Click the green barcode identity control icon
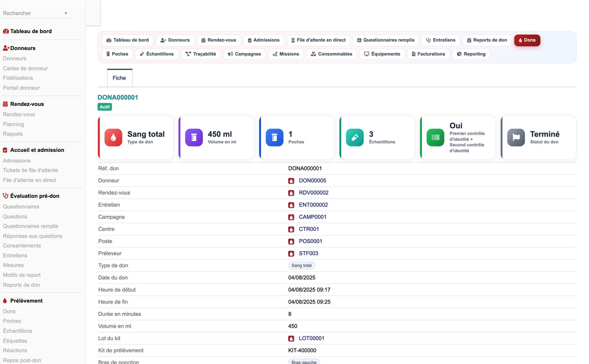Screen dimensions: 589x364 [435, 138]
